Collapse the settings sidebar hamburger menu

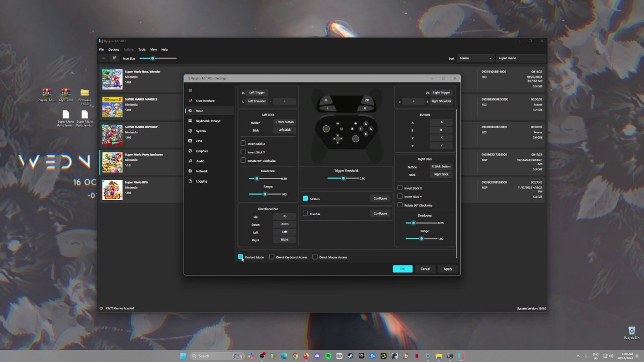point(190,91)
